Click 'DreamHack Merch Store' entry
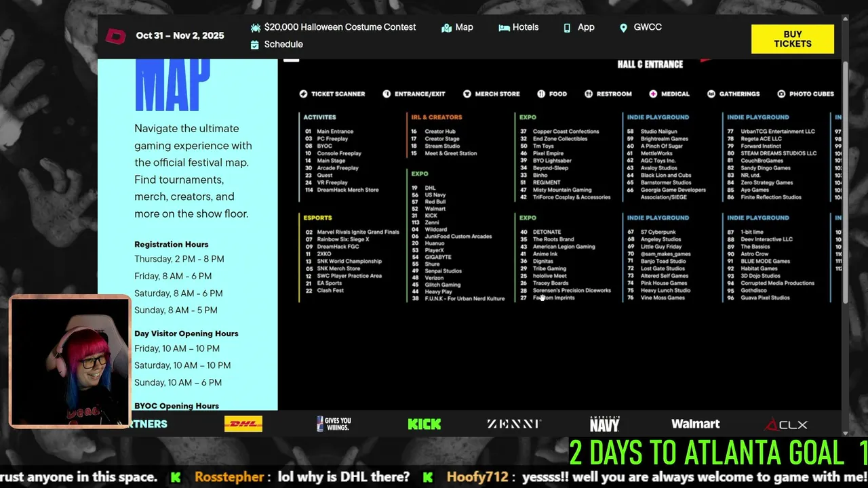 [342, 190]
